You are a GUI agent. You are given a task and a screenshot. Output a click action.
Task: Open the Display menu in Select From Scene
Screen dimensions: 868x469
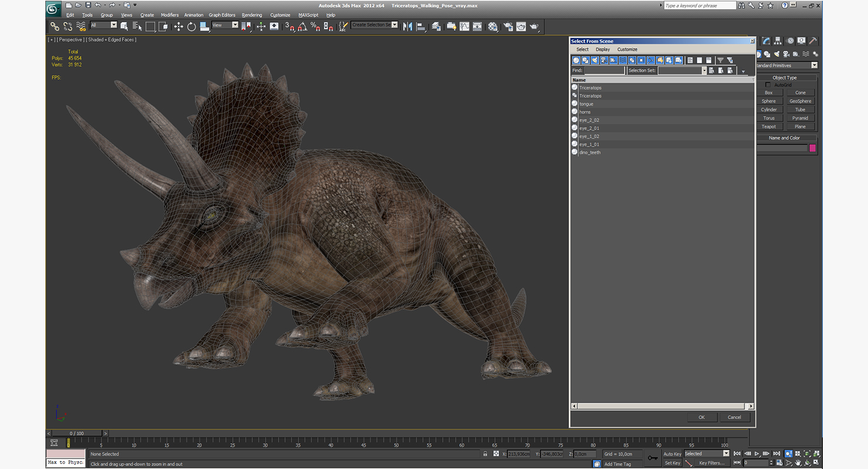603,49
